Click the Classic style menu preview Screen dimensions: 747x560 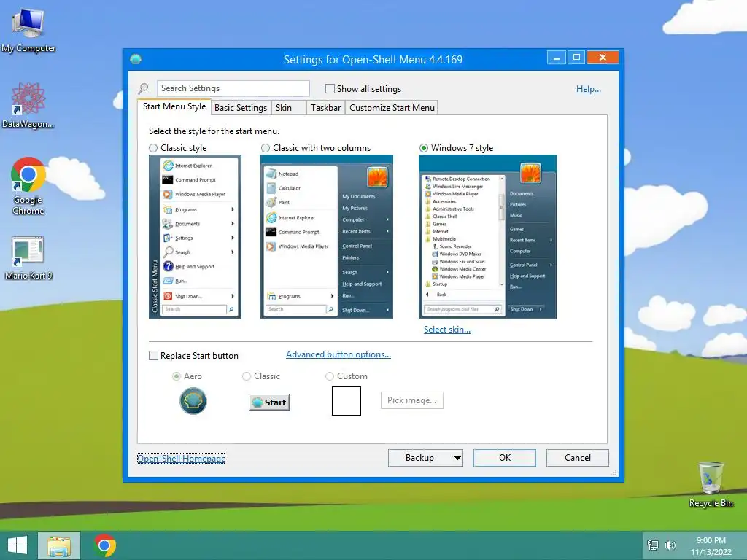[x=195, y=237]
